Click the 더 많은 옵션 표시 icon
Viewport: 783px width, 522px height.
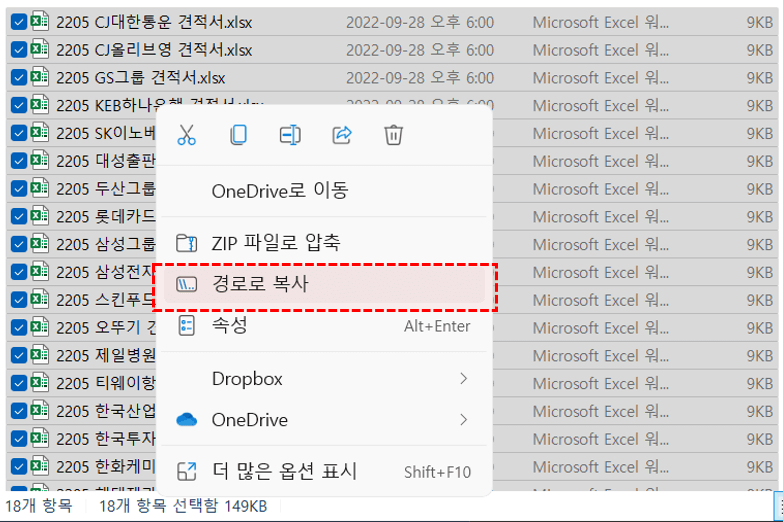187,472
